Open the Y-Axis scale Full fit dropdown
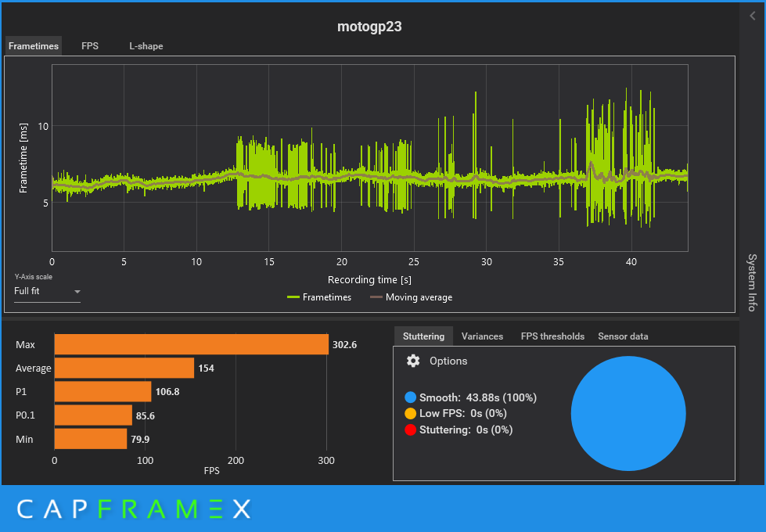The image size is (766, 532). coord(47,292)
